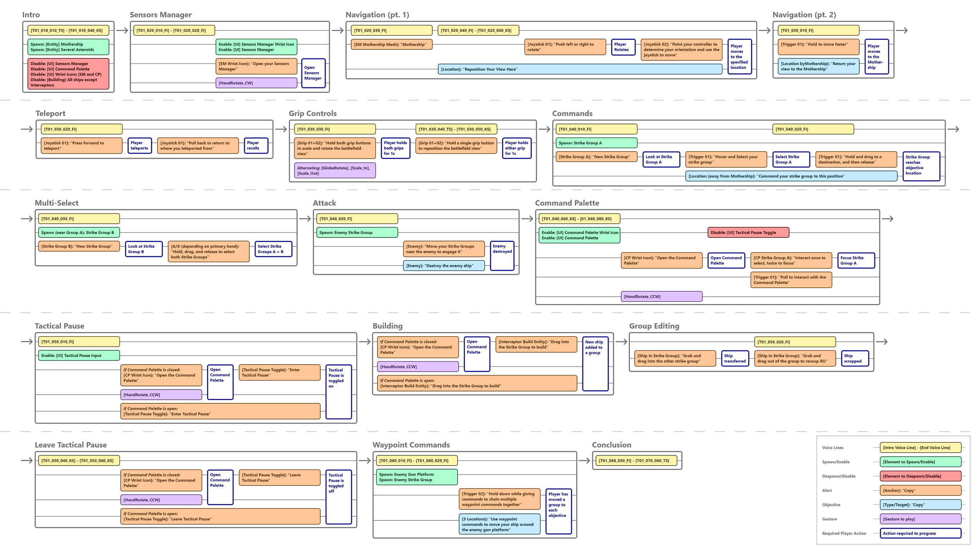Select the Ship scrapped action box
This screenshot has width=980, height=551.
tap(855, 359)
